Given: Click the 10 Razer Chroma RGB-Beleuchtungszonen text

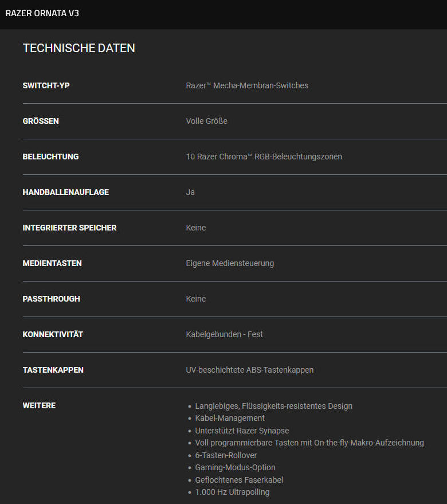Looking at the screenshot, I should coord(264,157).
